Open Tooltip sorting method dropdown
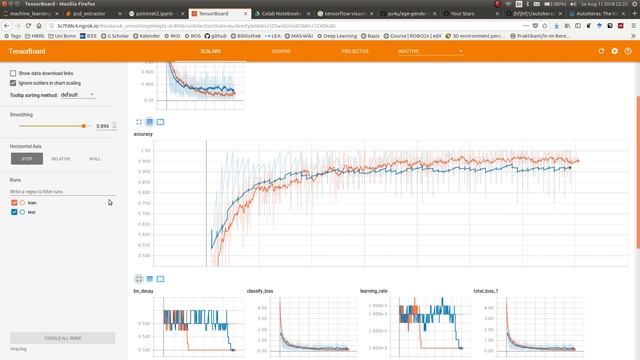The height and width of the screenshot is (360, 640). 78,95
